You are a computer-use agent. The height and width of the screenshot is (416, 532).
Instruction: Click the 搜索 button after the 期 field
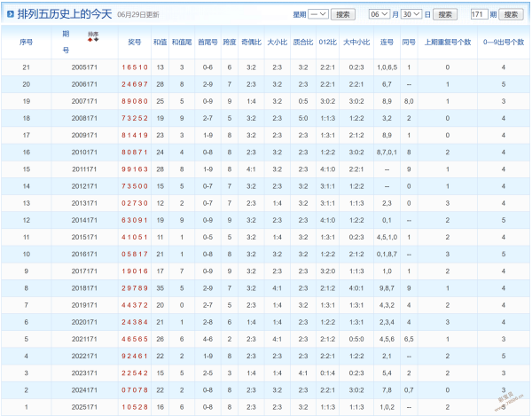pyautogui.click(x=511, y=14)
